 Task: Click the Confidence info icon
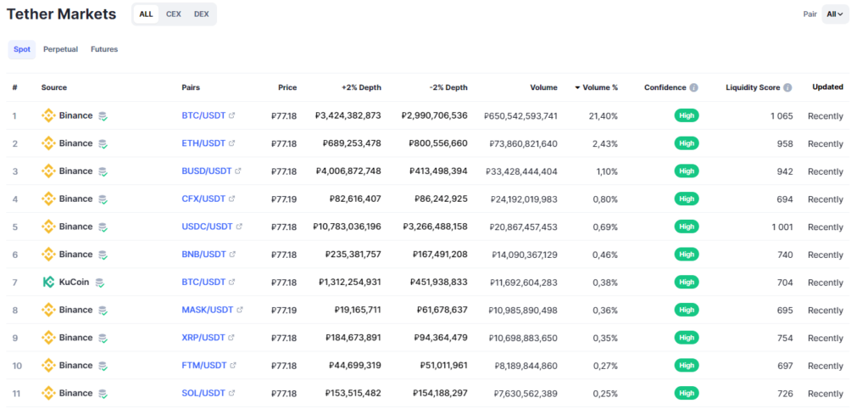pyautogui.click(x=693, y=87)
